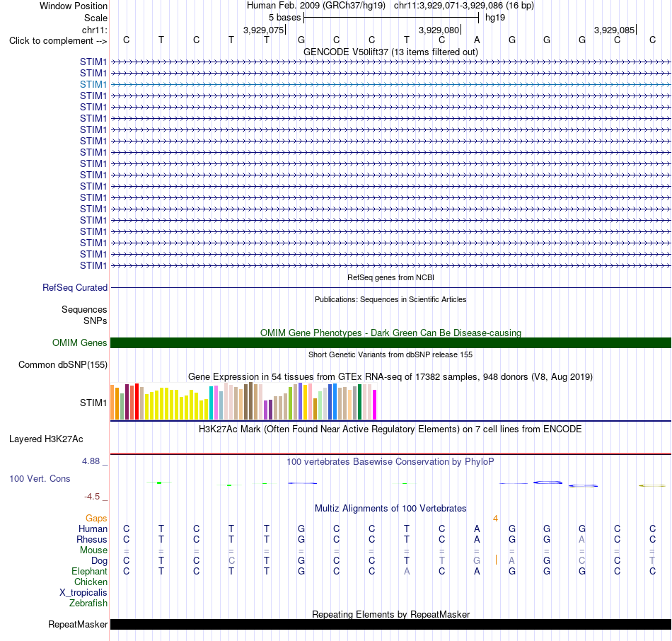Image resolution: width=672 pixels, height=641 pixels.
Task: Click the orange 4 gap count marker
Action: click(x=495, y=519)
